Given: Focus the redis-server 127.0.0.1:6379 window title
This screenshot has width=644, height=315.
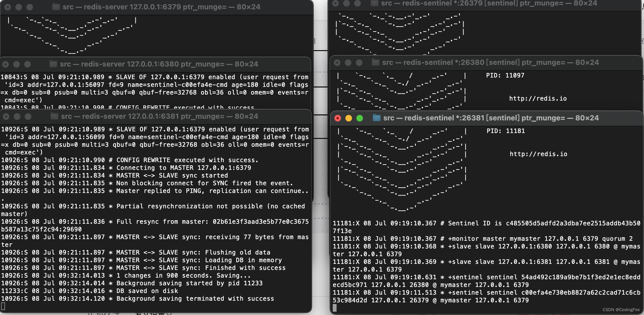Looking at the screenshot, I should pos(161,7).
